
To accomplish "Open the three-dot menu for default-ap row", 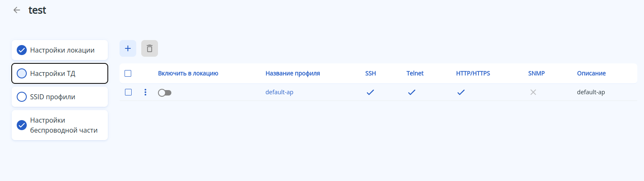I will pyautogui.click(x=145, y=92).
